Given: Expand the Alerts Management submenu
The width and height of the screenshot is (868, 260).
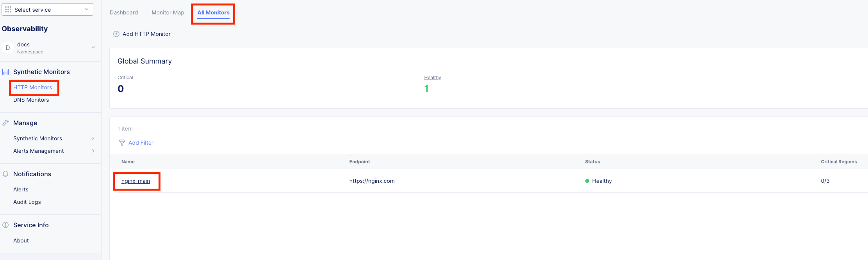Looking at the screenshot, I should 93,151.
